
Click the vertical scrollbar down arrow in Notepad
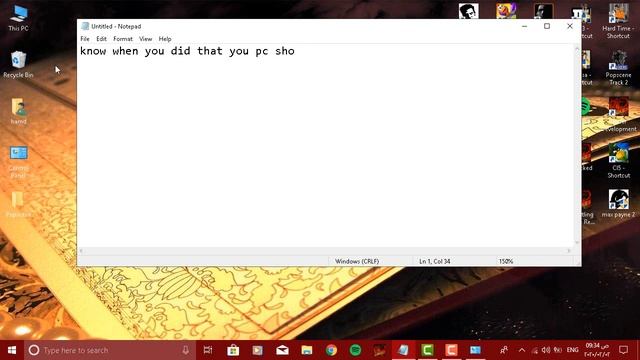(577, 242)
